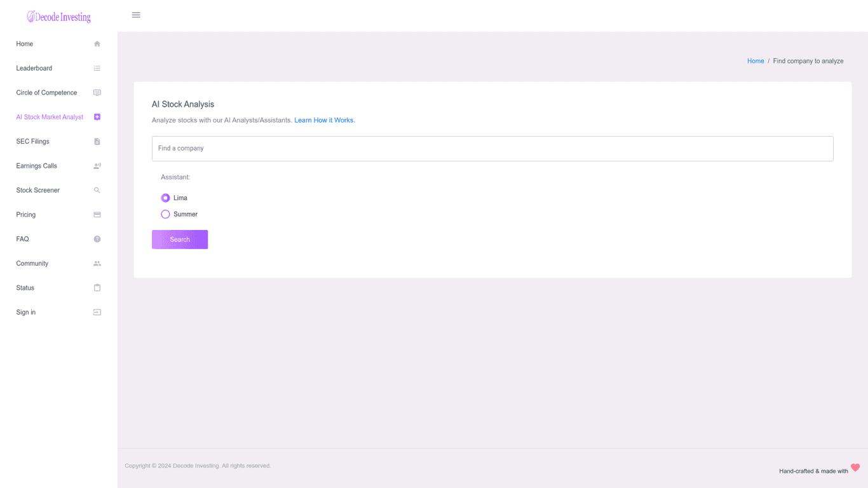868x488 pixels.
Task: Open the AI Stock Market Analyst page
Action: (x=50, y=117)
